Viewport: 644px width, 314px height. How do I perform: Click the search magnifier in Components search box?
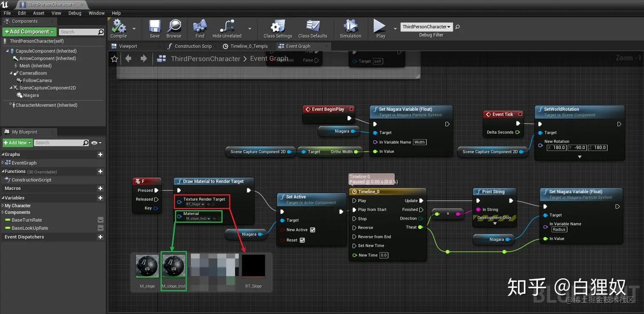pos(101,32)
